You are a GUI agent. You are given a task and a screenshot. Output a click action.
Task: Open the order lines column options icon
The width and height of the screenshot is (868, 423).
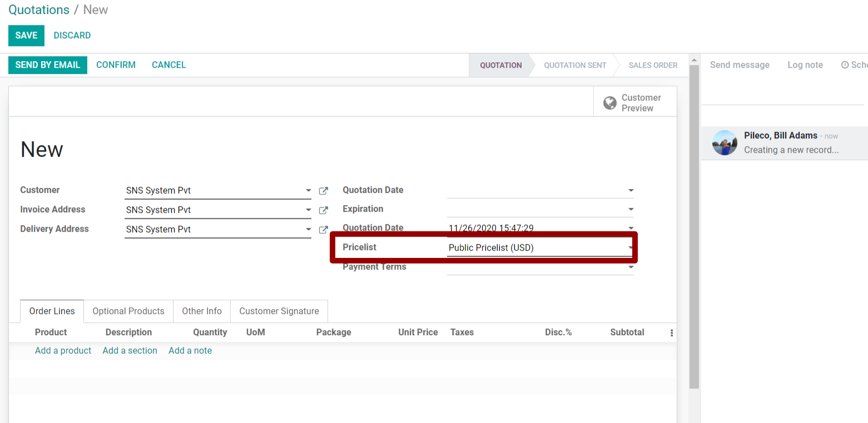click(x=671, y=333)
